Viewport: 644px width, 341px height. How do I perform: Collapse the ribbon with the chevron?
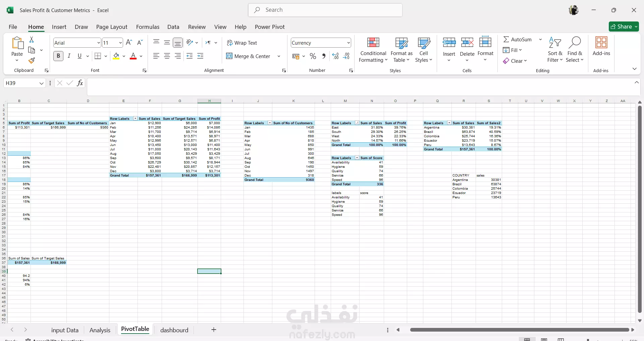point(634,69)
